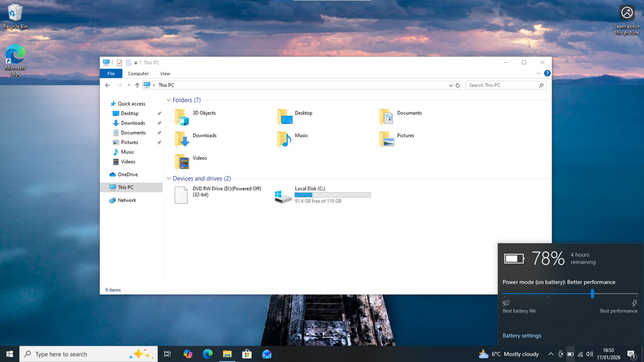Switch to the View ribbon tab

pos(165,74)
